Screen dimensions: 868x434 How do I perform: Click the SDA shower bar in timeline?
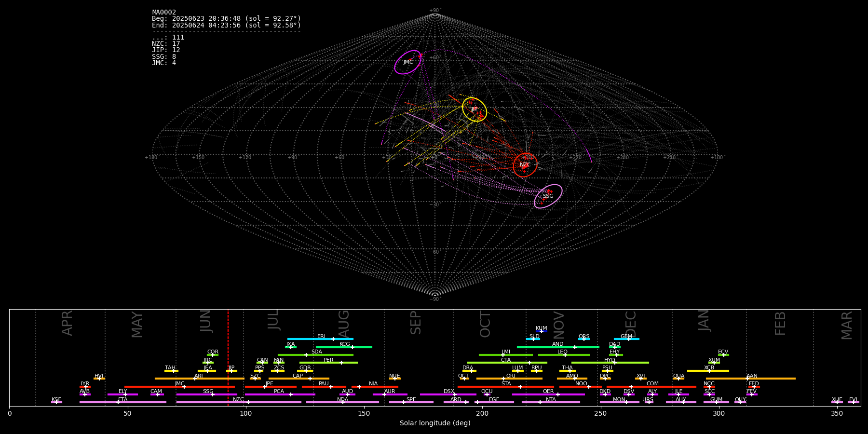315,355
